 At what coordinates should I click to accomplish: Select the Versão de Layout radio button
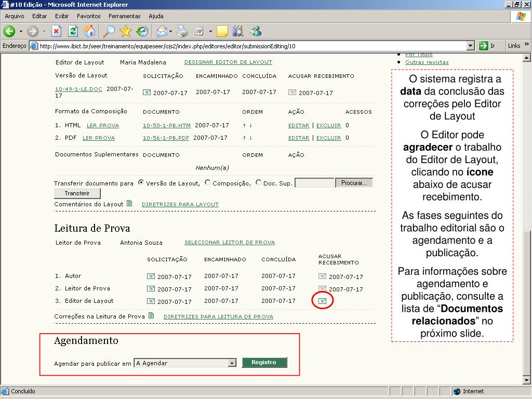pos(141,183)
